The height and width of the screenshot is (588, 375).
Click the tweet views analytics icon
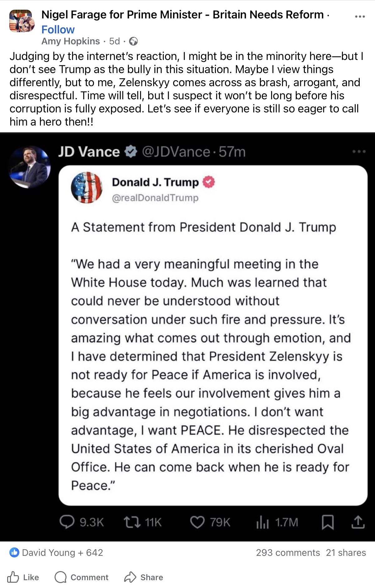262,522
